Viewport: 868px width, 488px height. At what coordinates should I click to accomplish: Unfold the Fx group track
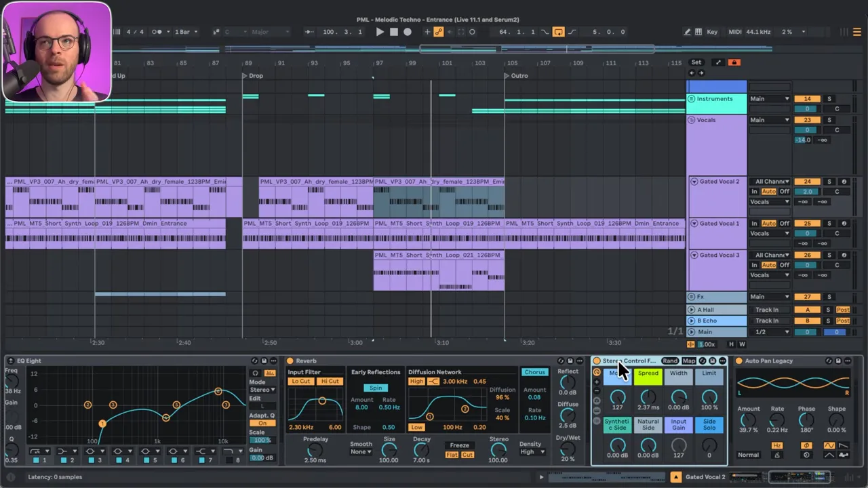point(691,296)
